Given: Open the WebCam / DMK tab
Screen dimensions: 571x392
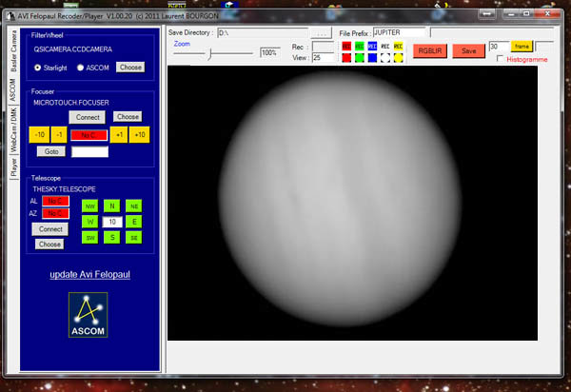Looking at the screenshot, I should [13, 131].
